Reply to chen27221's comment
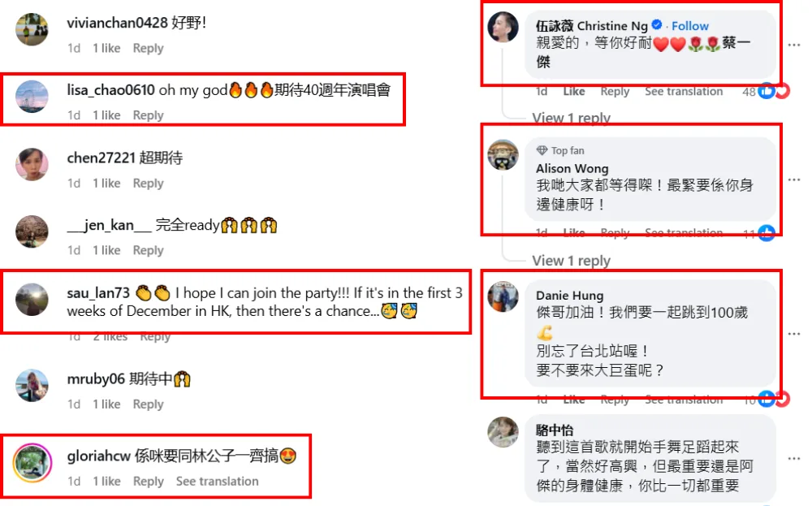 [148, 184]
